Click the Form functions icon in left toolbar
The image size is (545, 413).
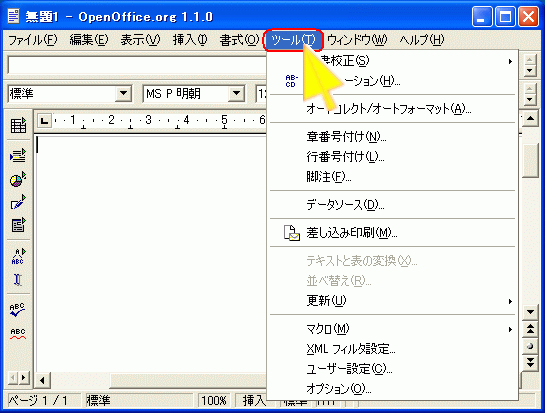(18, 225)
